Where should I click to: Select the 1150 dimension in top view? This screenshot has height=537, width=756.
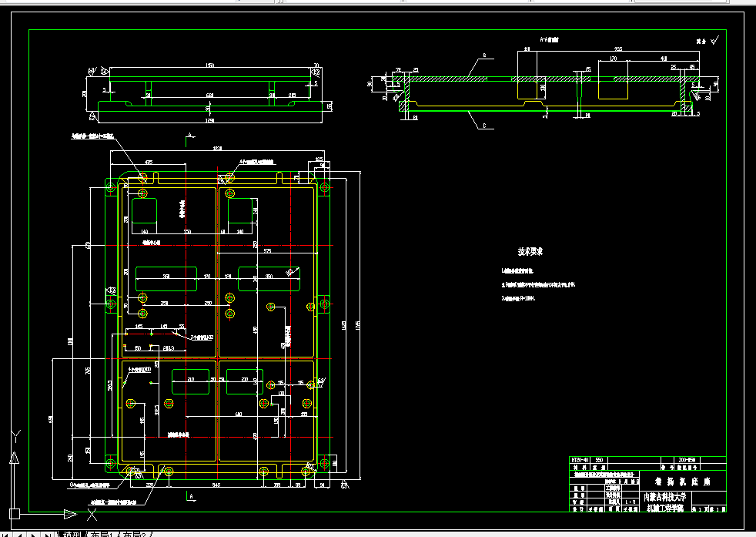(x=209, y=65)
